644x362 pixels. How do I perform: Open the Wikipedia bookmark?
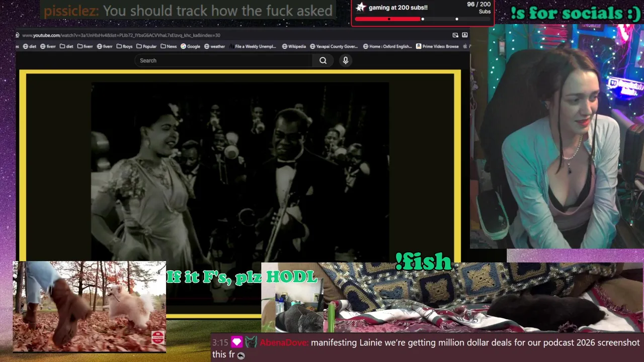(x=294, y=46)
